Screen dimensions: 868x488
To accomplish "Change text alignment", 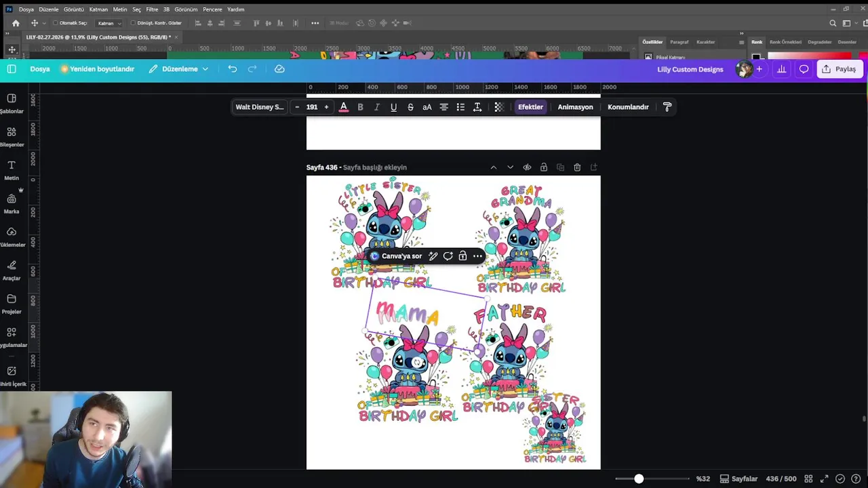I will pyautogui.click(x=443, y=107).
